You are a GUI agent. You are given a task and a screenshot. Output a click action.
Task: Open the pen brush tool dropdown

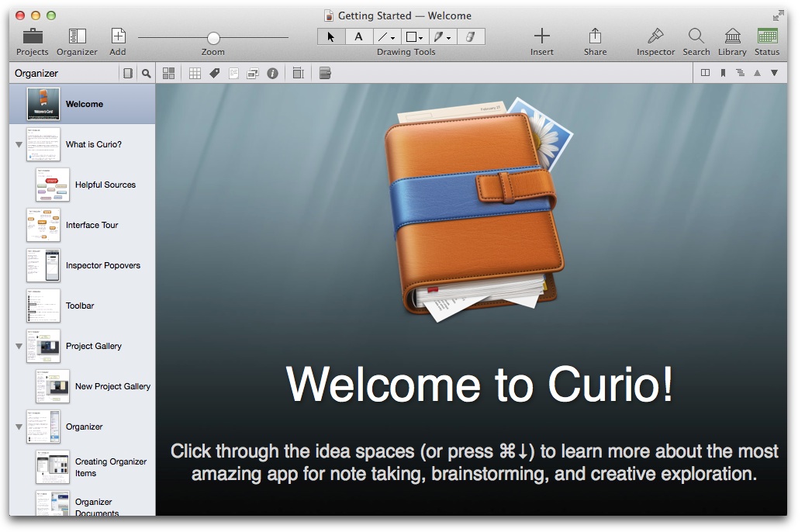(442, 37)
